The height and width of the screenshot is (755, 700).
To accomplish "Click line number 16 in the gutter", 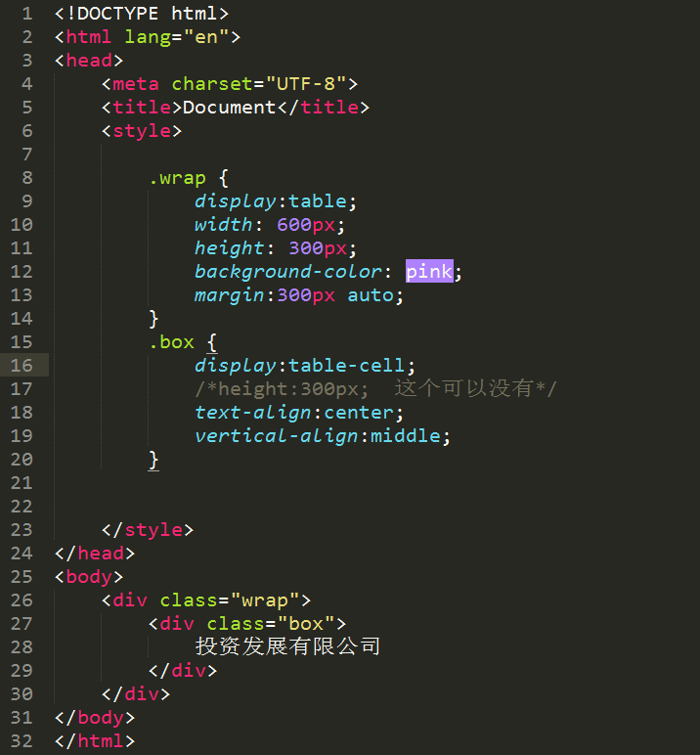I will (22, 366).
